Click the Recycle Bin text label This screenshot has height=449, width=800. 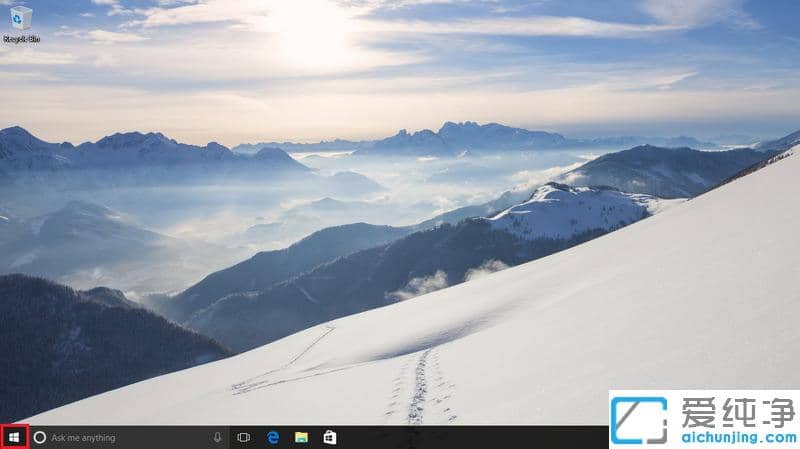(x=21, y=39)
